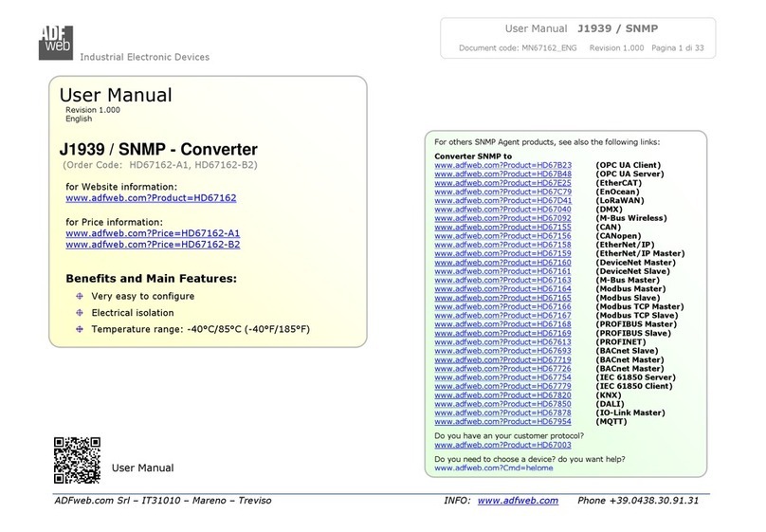Open HD67754 IEC 61850 Server link
The height and width of the screenshot is (532, 766).
(x=502, y=377)
